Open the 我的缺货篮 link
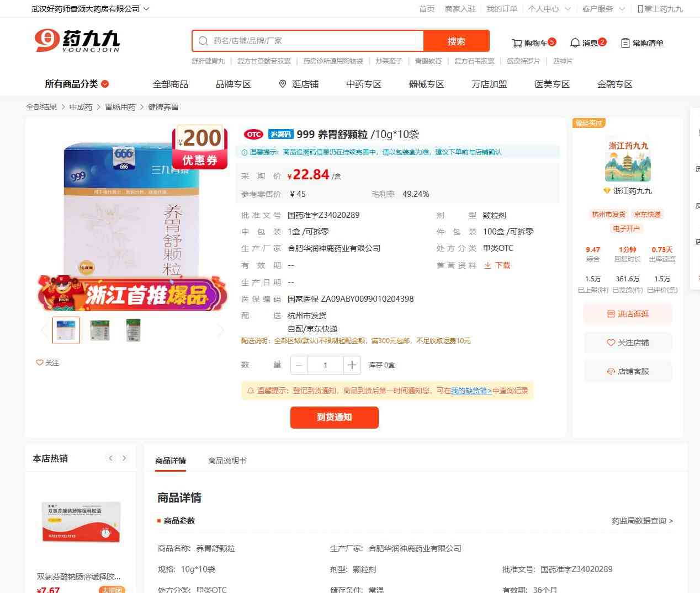 click(x=471, y=391)
